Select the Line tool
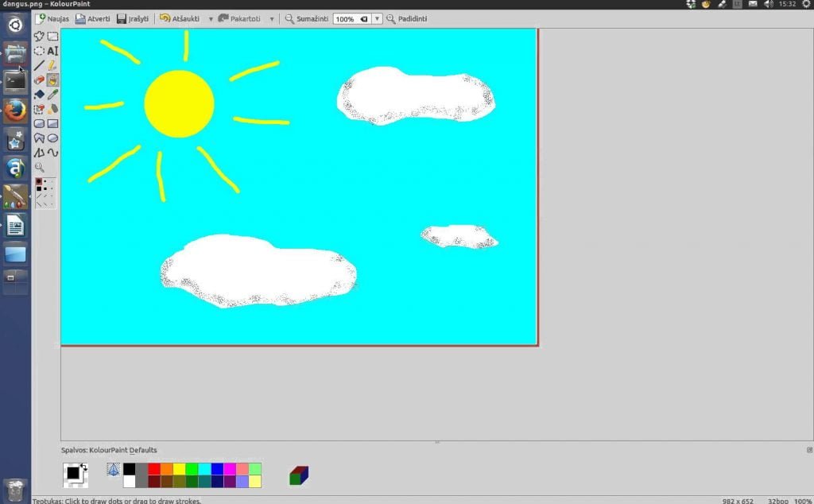This screenshot has width=814, height=504. click(x=39, y=65)
